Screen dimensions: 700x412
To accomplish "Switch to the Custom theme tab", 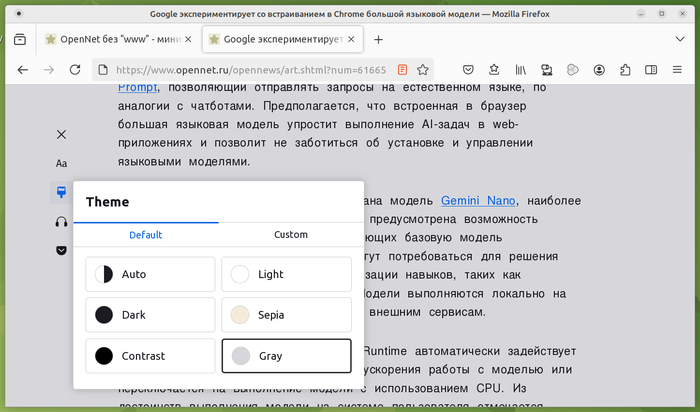I will click(291, 235).
